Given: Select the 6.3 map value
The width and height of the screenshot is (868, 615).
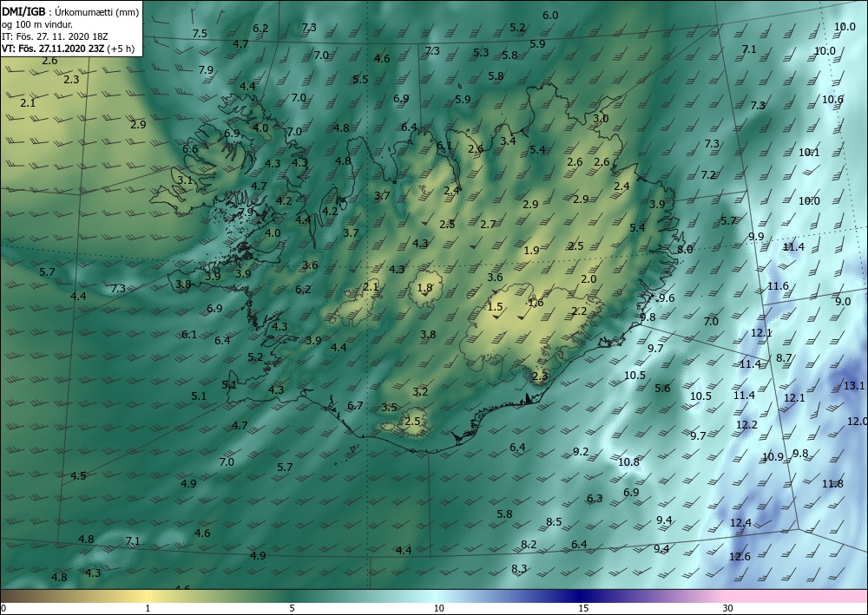Looking at the screenshot, I should [x=594, y=498].
